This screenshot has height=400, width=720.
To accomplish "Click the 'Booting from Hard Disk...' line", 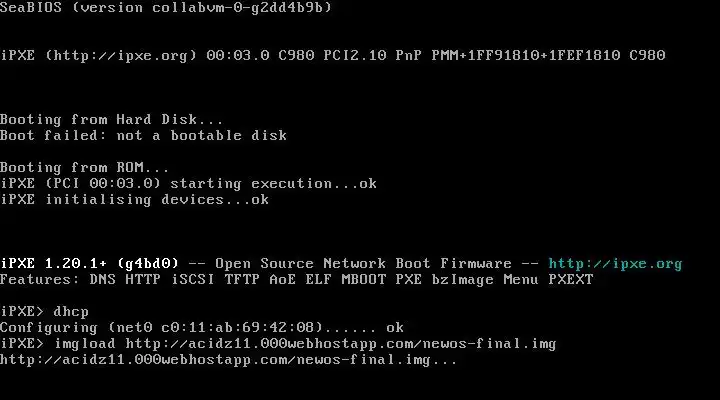I will 112,119.
